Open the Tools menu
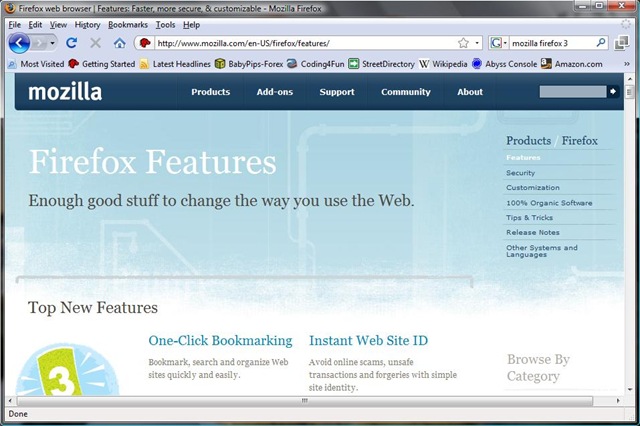The image size is (640, 426). [x=165, y=25]
